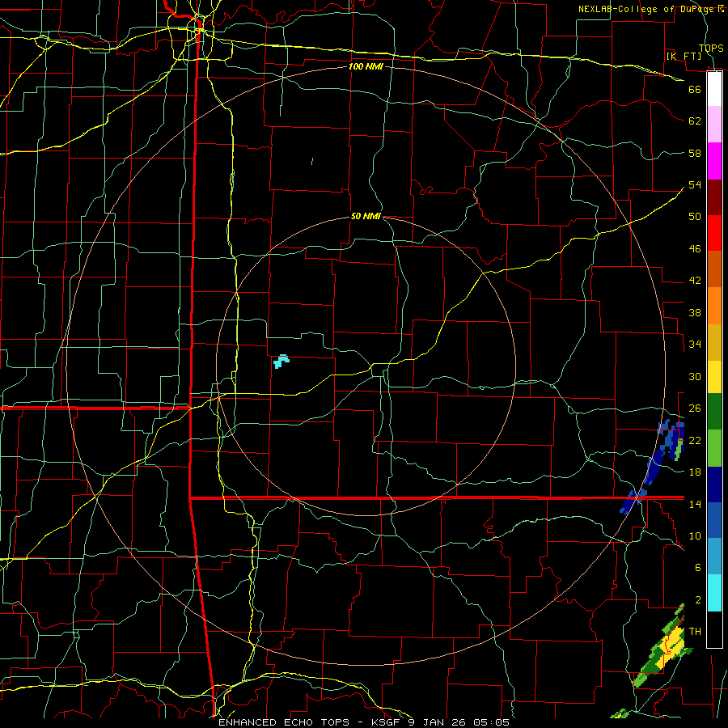Image resolution: width=728 pixels, height=728 pixels.
Task: Click the '42' legend value
Action: (695, 280)
